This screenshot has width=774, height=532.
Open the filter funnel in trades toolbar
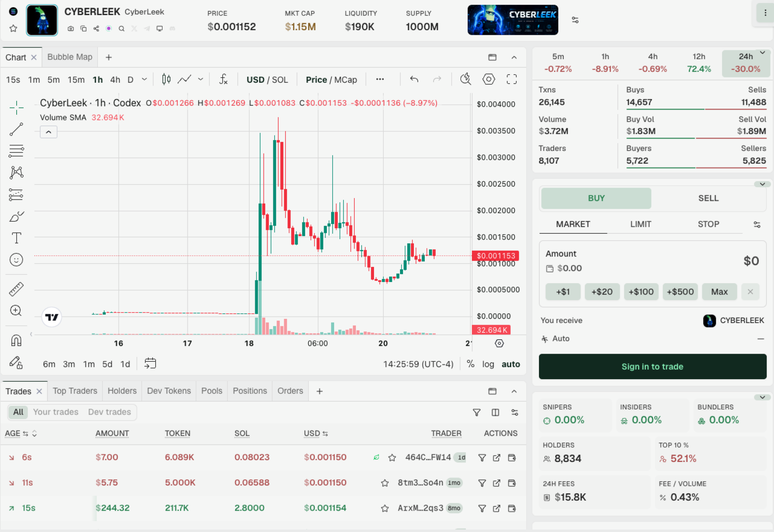[x=477, y=412]
